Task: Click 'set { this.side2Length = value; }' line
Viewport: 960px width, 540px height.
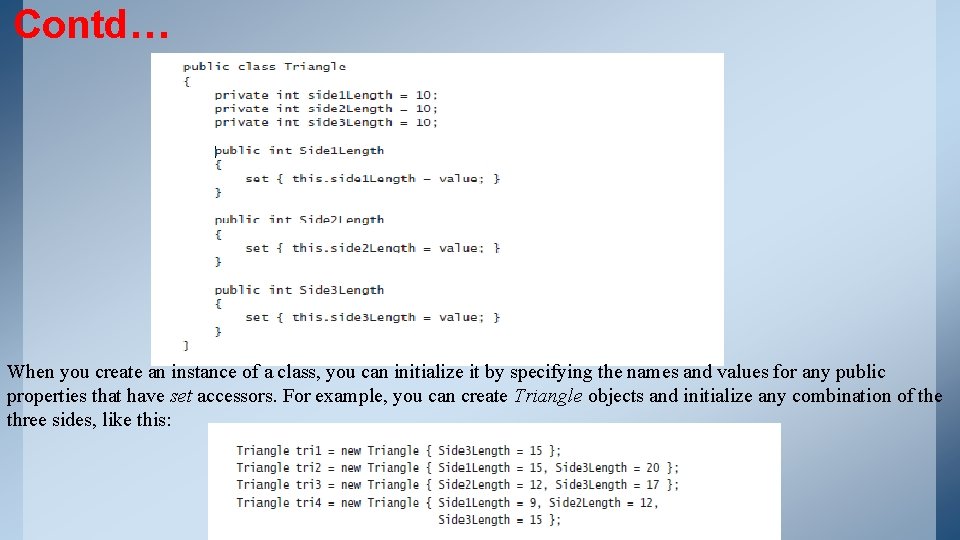Action: coord(373,248)
